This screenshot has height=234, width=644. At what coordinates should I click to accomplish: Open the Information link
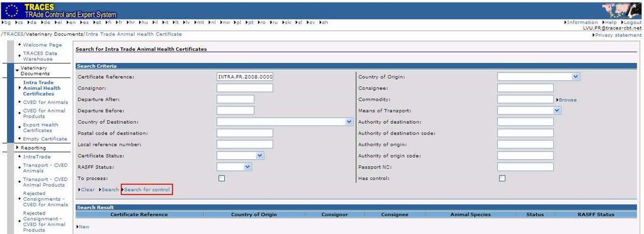pyautogui.click(x=582, y=23)
